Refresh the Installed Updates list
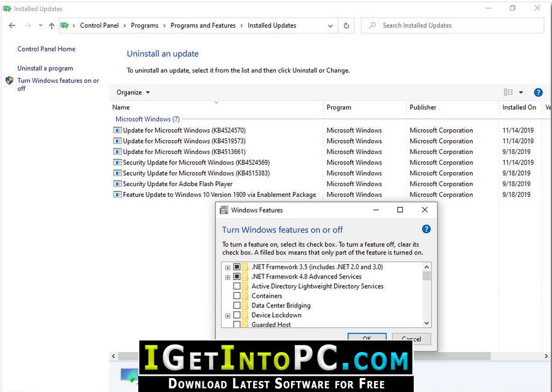Image resolution: width=552 pixels, height=392 pixels. coord(347,26)
